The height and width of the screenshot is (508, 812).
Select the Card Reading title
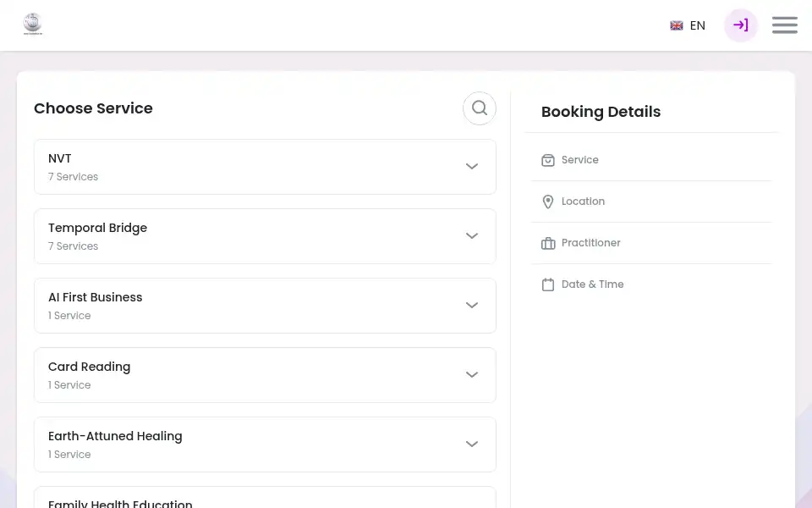click(89, 367)
